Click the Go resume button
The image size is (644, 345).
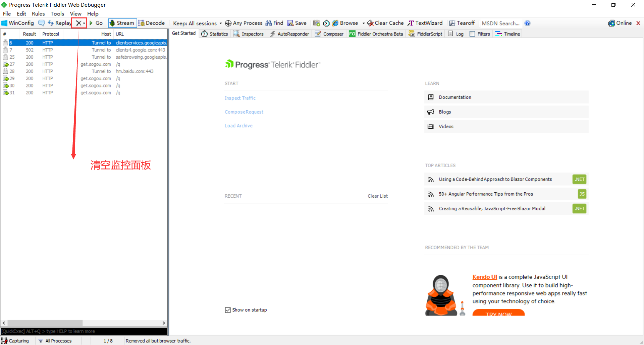[96, 23]
